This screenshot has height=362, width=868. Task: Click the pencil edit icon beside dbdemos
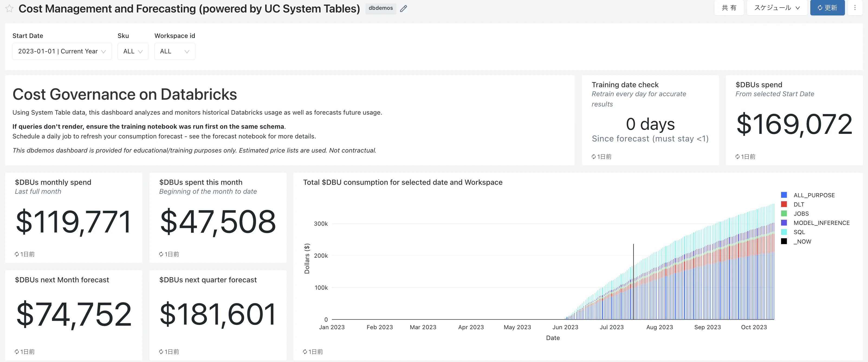pos(403,8)
